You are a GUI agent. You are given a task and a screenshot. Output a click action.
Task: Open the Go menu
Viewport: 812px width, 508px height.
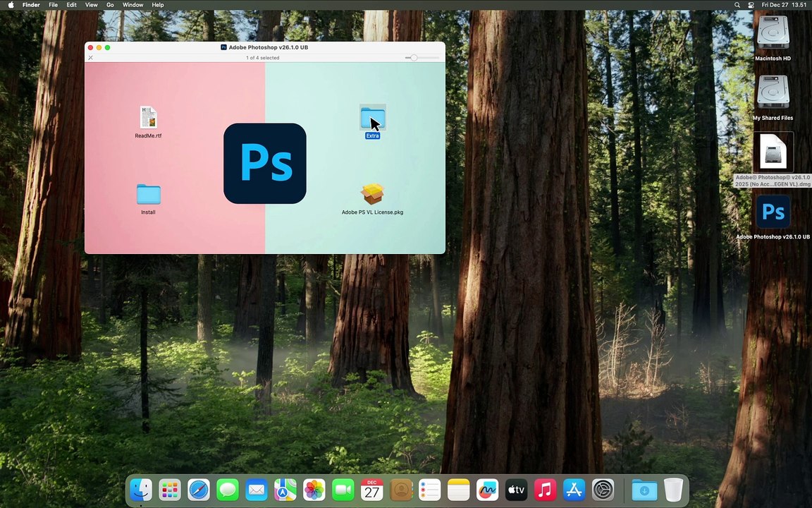pyautogui.click(x=110, y=5)
